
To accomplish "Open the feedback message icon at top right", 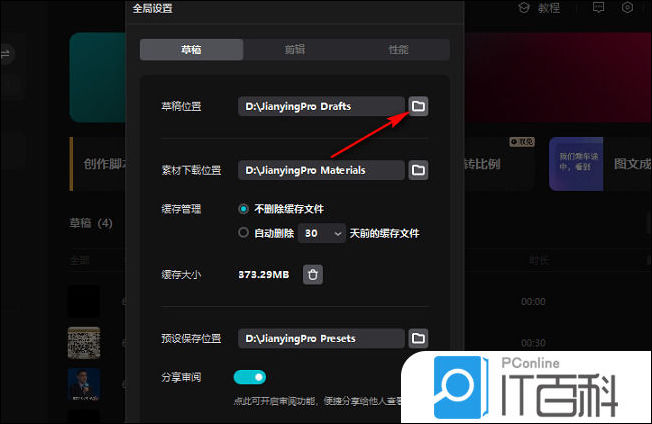I will click(598, 8).
